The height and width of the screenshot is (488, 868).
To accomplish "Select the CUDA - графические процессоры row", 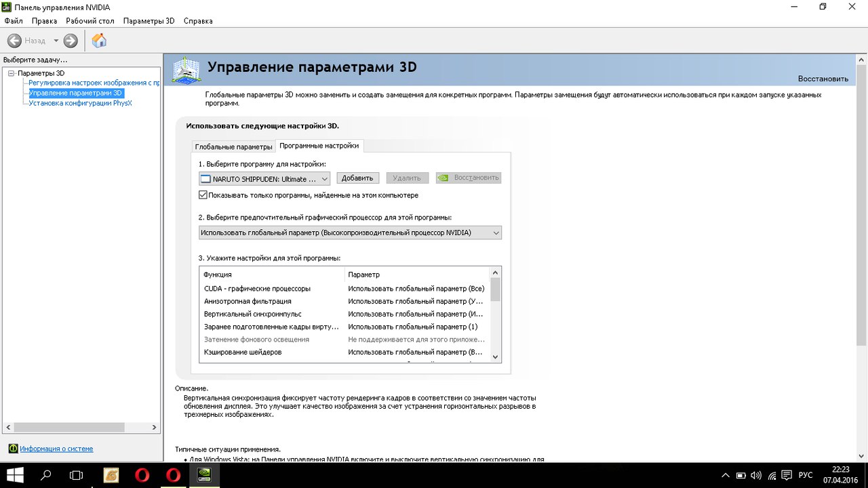I will [345, 288].
